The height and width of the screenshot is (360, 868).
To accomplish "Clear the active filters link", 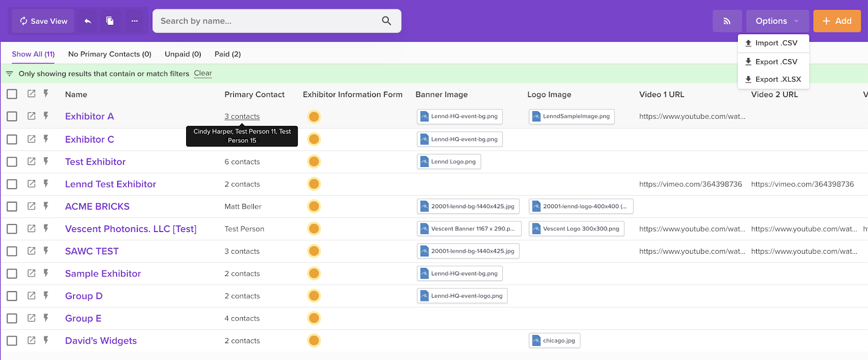I will coord(203,73).
